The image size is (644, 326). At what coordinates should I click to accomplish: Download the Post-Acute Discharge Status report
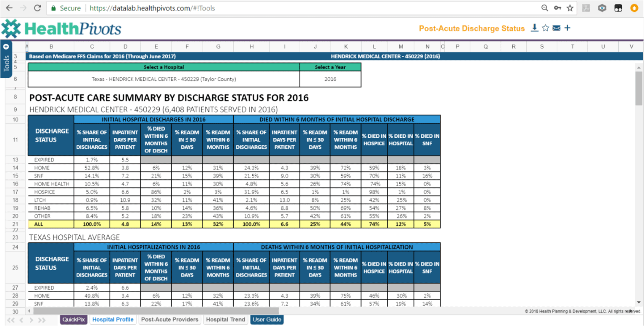tap(534, 28)
